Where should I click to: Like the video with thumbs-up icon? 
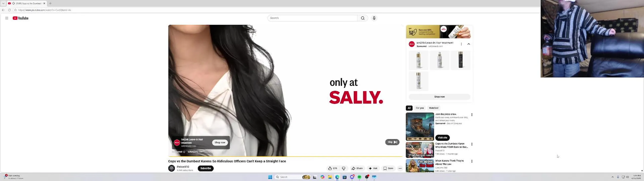pyautogui.click(x=333, y=168)
